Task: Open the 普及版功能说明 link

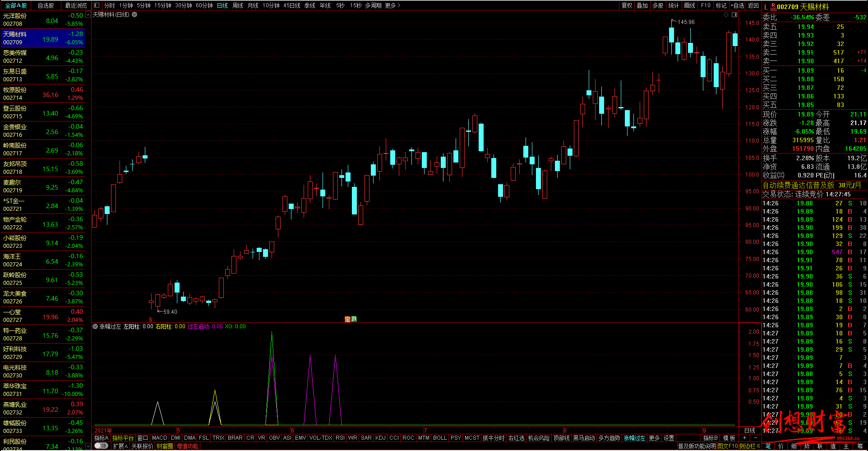Action: [x=697, y=446]
